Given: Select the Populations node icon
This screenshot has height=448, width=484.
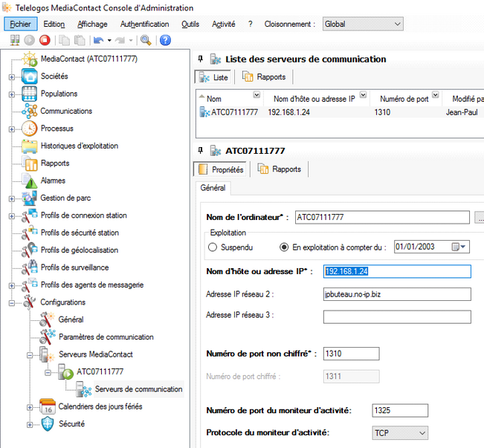Looking at the screenshot, I should pos(30,94).
